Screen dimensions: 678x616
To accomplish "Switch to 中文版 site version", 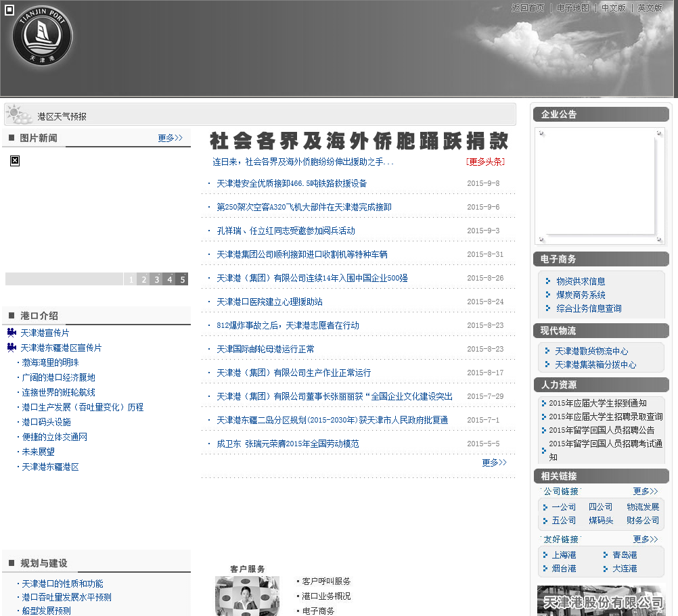I will 614,7.
